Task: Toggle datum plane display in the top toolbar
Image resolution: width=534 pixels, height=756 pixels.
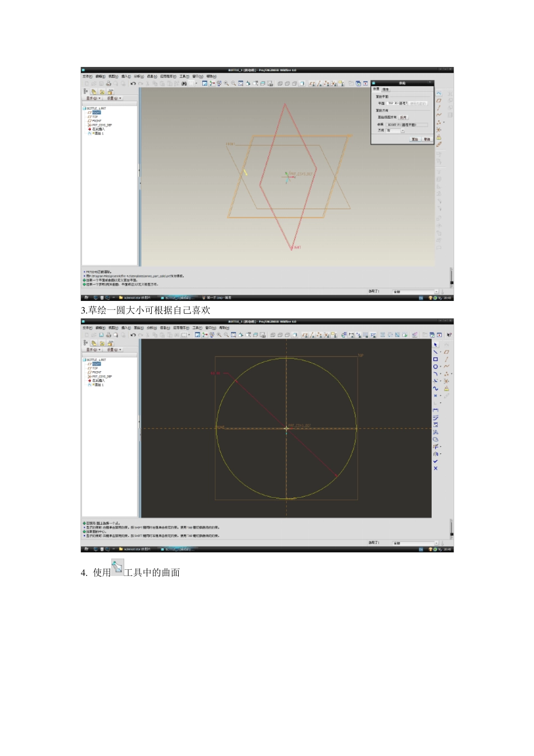Action: tap(312, 83)
